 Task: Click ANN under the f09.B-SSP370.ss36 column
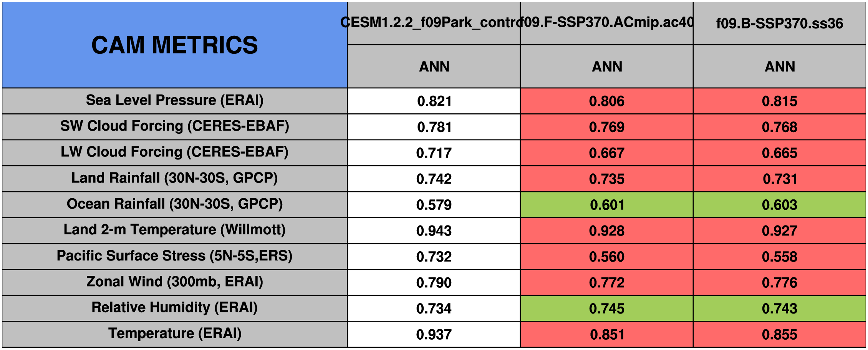point(780,67)
